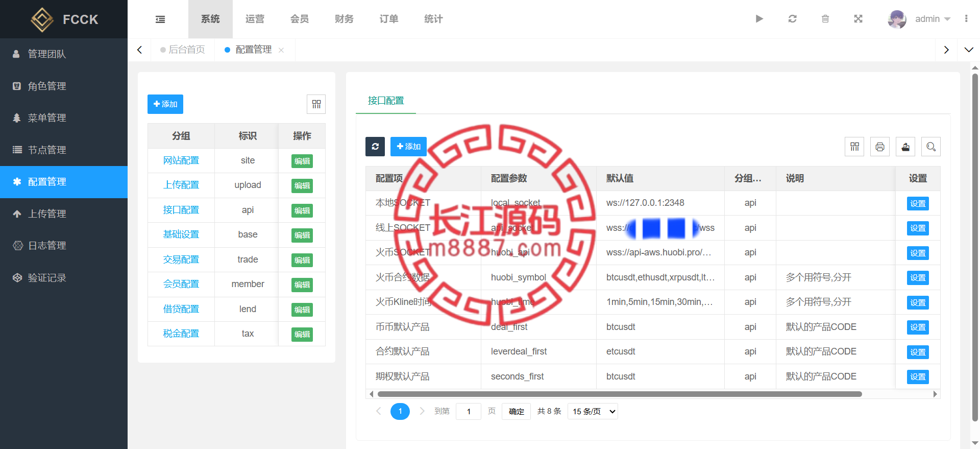Viewport: 980px width, 449px height.
Task: Open the 会员 top menu
Action: (x=300, y=19)
